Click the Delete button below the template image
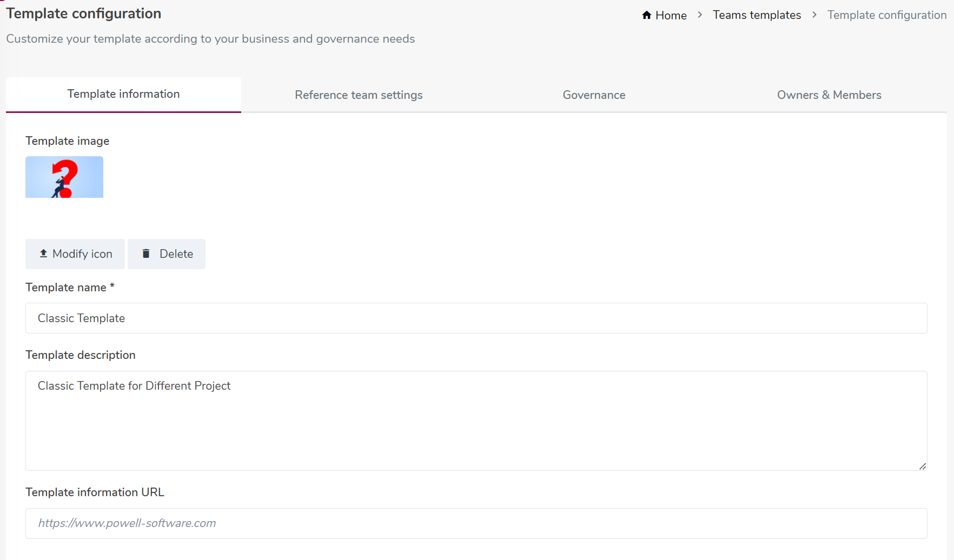 coord(166,254)
